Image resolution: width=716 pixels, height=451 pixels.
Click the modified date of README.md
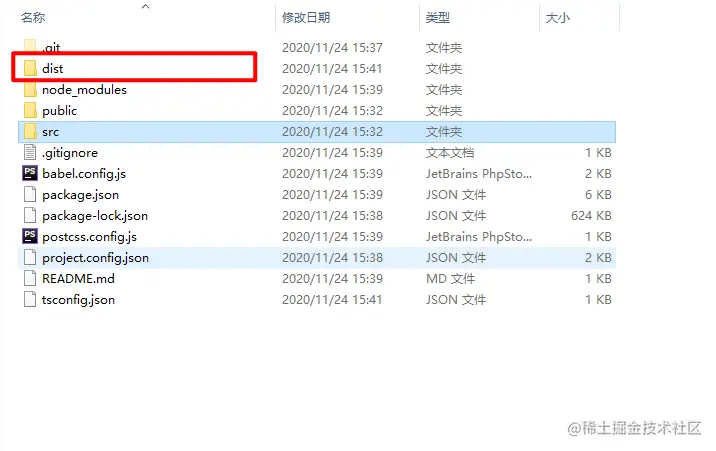click(x=332, y=278)
